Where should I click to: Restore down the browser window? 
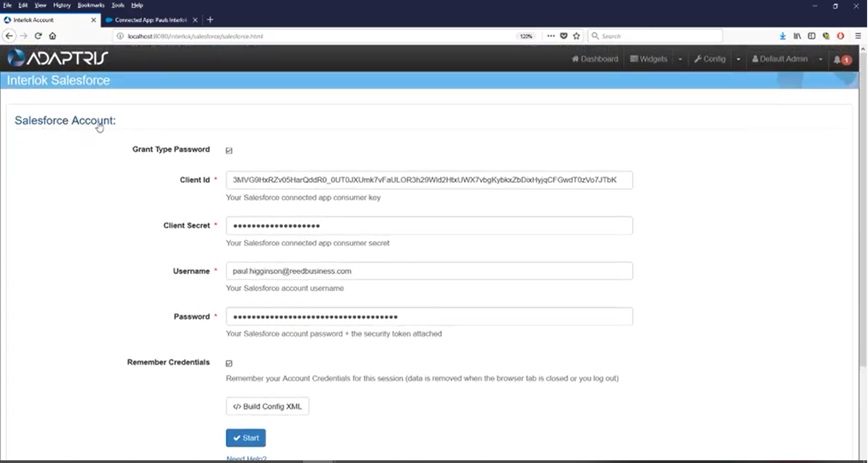pyautogui.click(x=835, y=6)
